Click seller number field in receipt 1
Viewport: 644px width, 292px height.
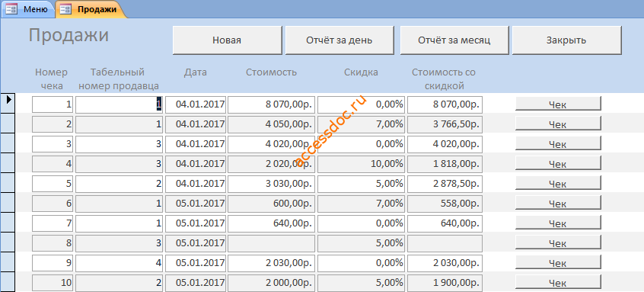(119, 104)
